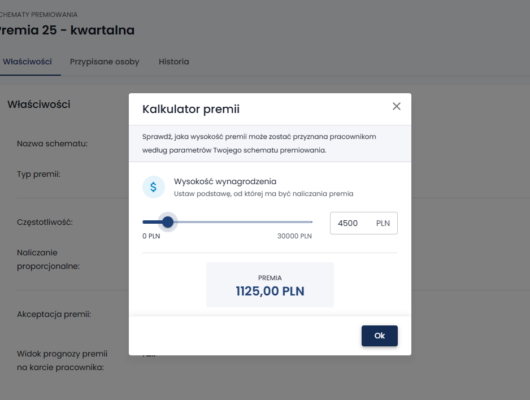Click the Akceptacja premii property label
Viewport: 530px width, 400px height.
pyautogui.click(x=54, y=314)
